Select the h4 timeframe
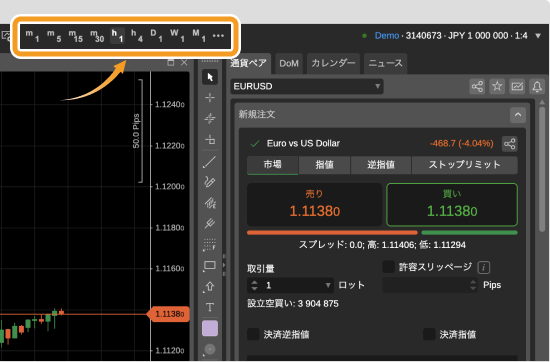This screenshot has width=550, height=362. [137, 36]
